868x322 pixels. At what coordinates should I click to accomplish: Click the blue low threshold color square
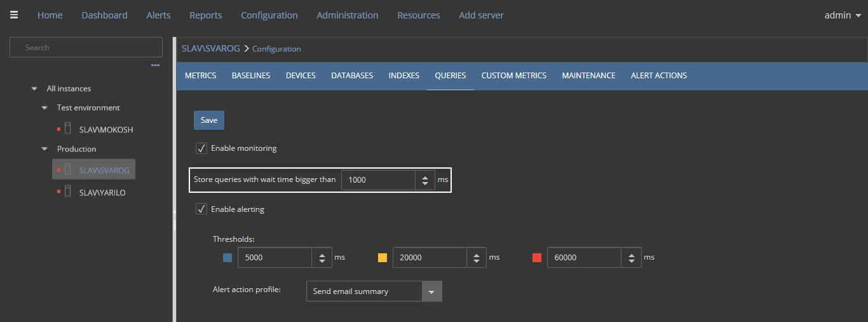(x=227, y=258)
